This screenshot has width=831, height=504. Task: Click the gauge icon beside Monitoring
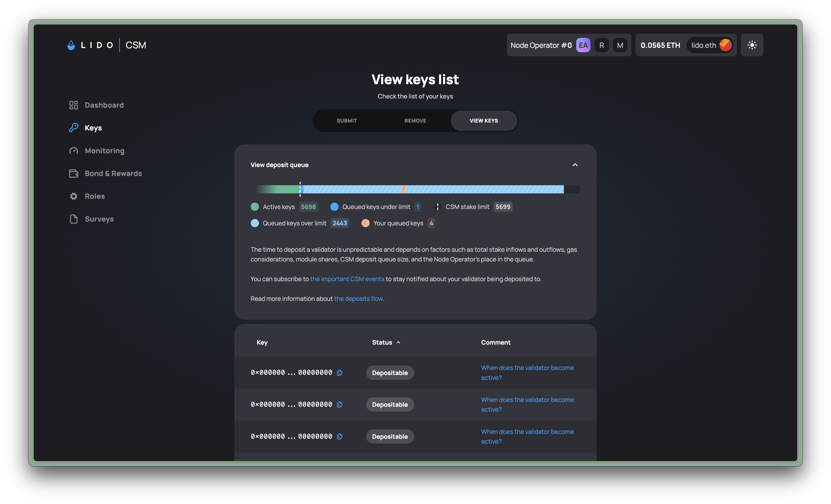73,151
